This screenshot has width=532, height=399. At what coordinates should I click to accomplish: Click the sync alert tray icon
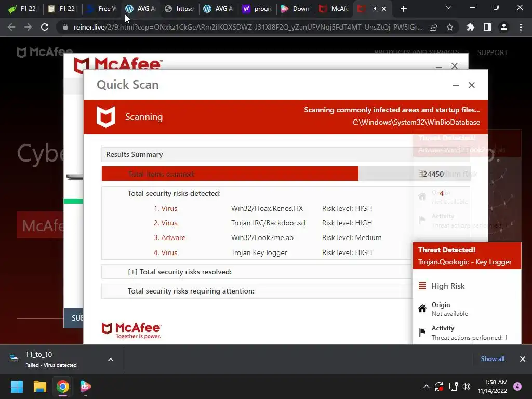[439, 387]
